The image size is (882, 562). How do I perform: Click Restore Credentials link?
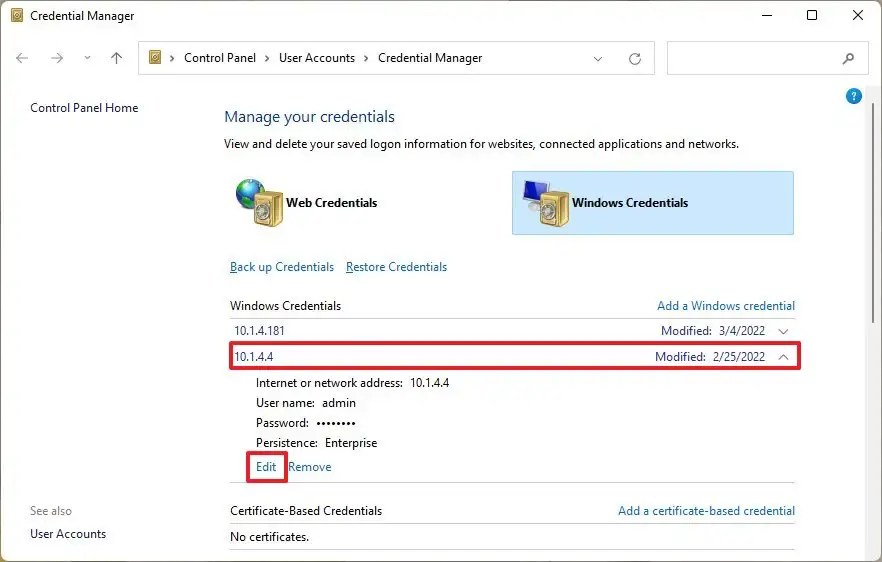point(397,267)
